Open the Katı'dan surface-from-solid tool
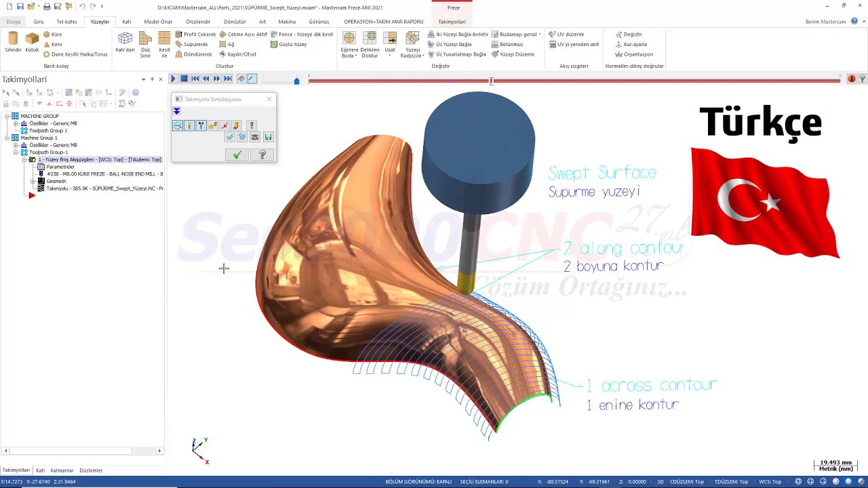This screenshot has width=868, height=488. click(125, 43)
